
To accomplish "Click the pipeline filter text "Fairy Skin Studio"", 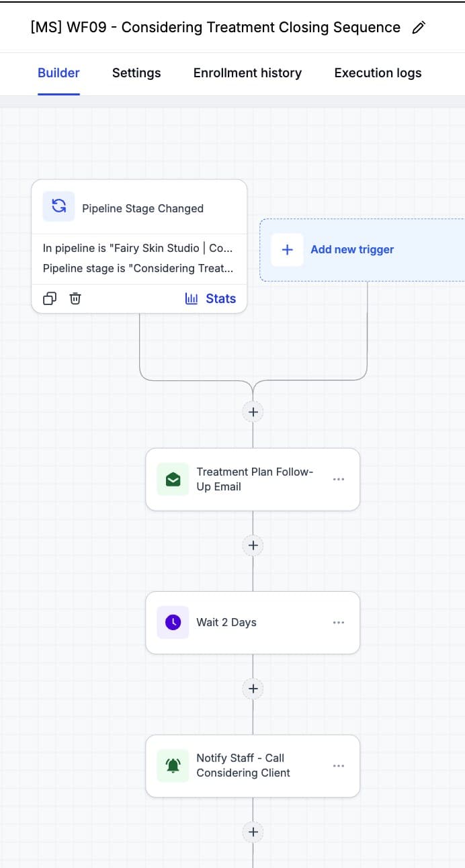I will click(x=138, y=248).
